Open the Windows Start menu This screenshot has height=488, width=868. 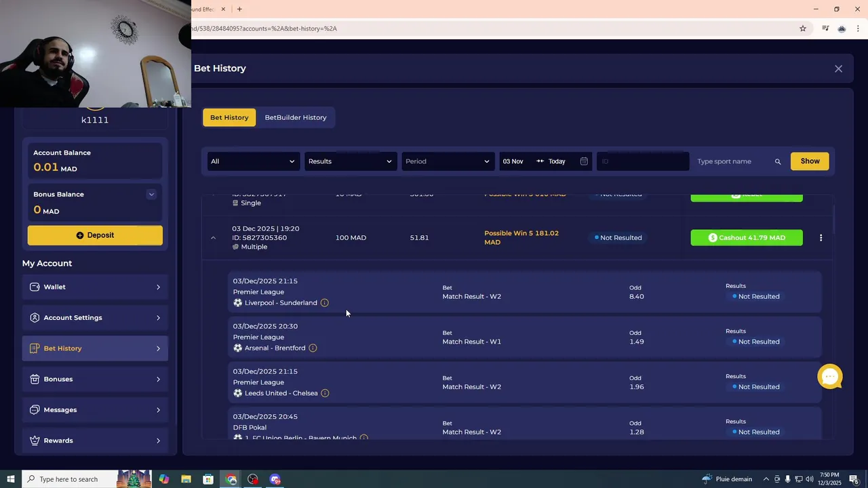[11, 479]
